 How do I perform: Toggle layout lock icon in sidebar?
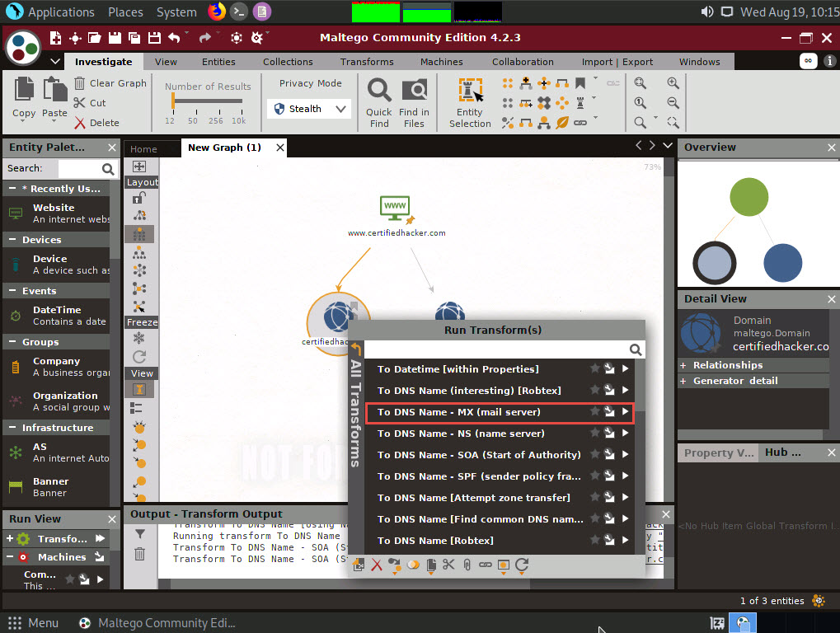[139, 198]
